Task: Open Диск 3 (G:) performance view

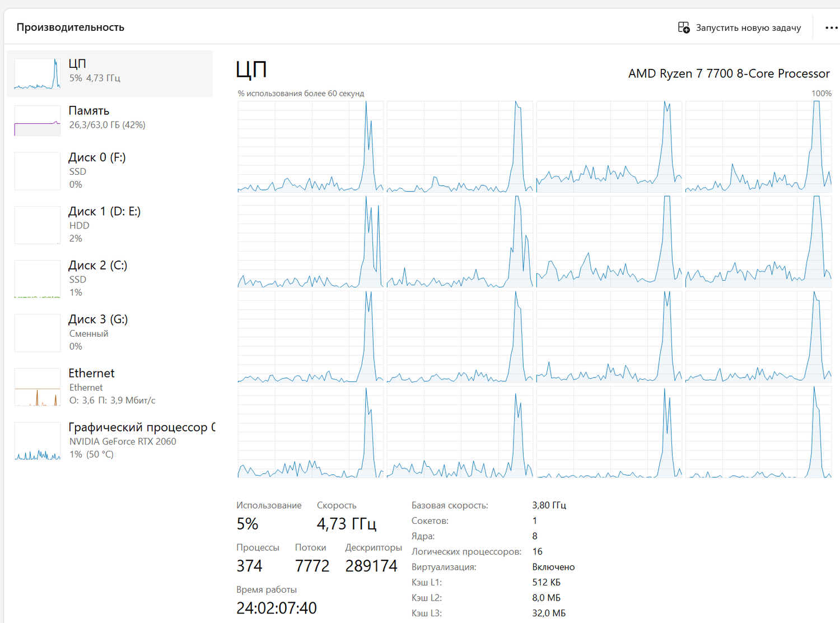Action: [x=110, y=333]
